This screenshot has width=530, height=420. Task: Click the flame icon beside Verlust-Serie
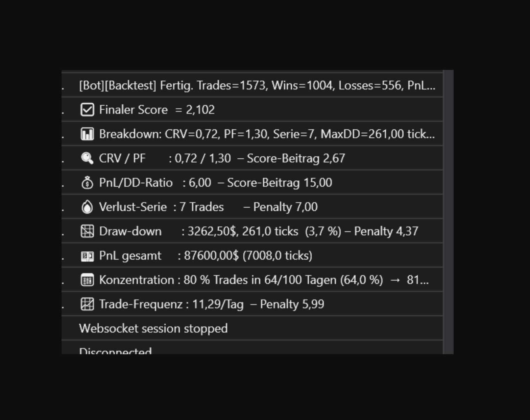(x=87, y=207)
